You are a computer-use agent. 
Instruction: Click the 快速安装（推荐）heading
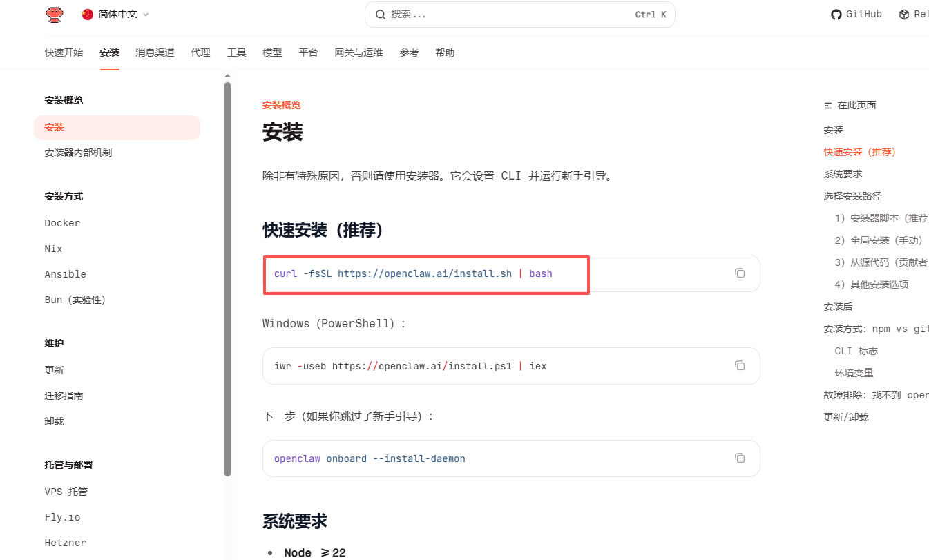pyautogui.click(x=323, y=230)
